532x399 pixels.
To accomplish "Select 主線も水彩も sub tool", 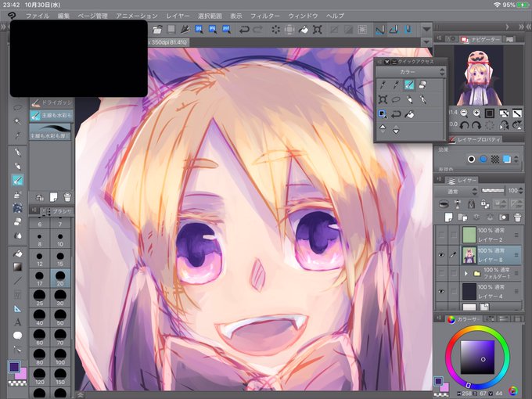I will [51, 115].
